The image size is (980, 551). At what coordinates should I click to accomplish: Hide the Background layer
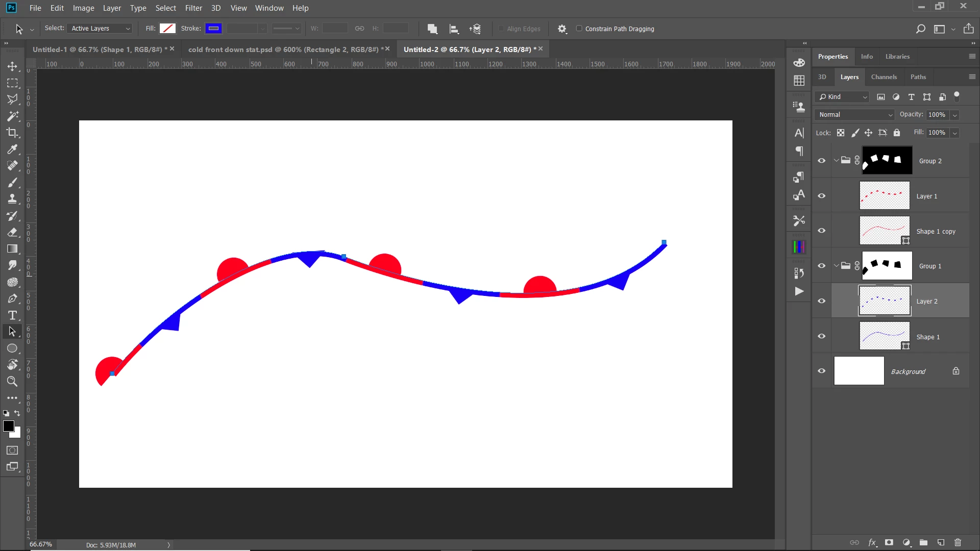tap(821, 371)
